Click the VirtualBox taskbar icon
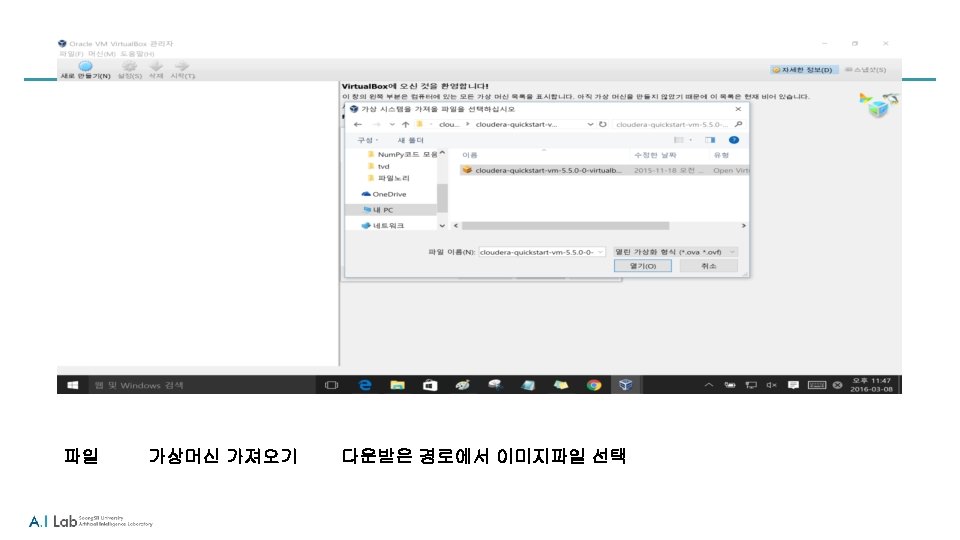This screenshot has width=960, height=540. tap(626, 384)
